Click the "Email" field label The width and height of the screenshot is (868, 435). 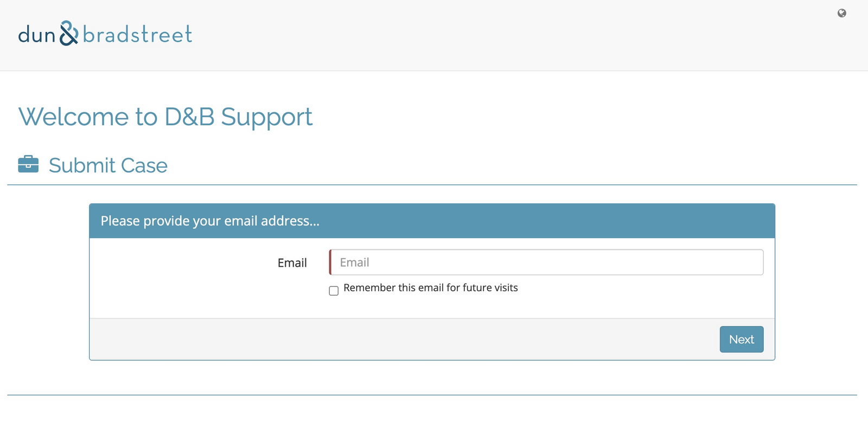click(292, 263)
